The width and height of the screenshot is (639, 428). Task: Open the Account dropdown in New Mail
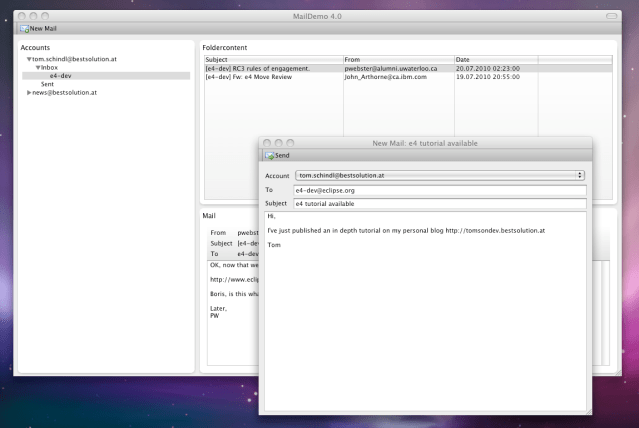click(x=439, y=175)
